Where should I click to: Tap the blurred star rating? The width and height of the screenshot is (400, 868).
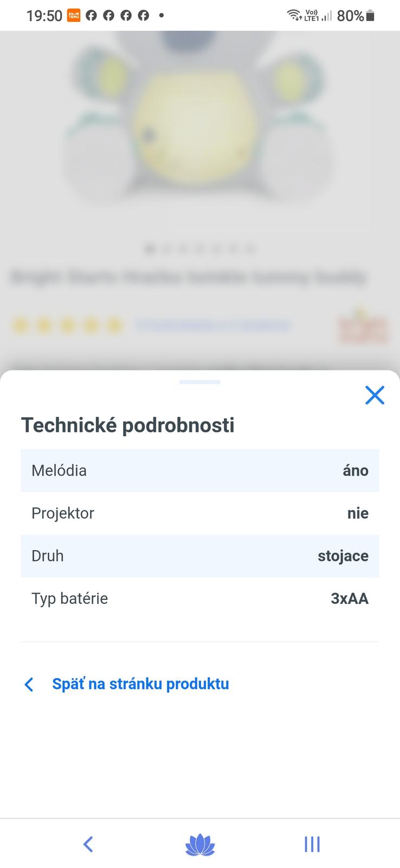68,325
